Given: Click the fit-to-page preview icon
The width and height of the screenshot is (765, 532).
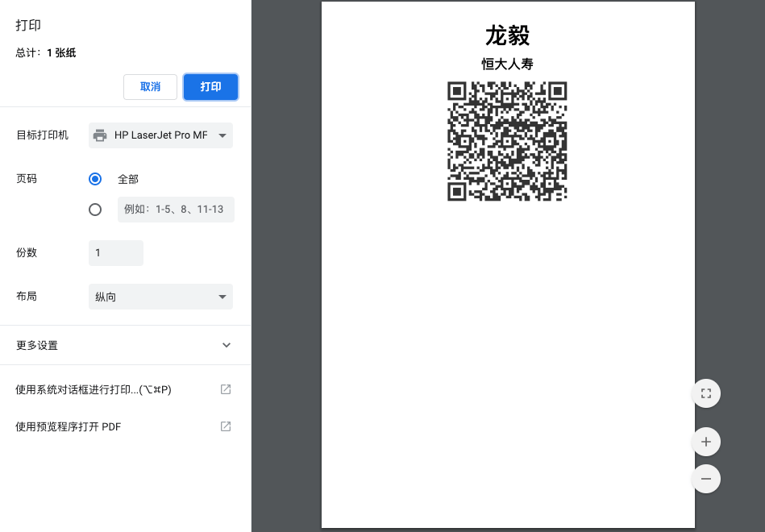Looking at the screenshot, I should tap(706, 393).
